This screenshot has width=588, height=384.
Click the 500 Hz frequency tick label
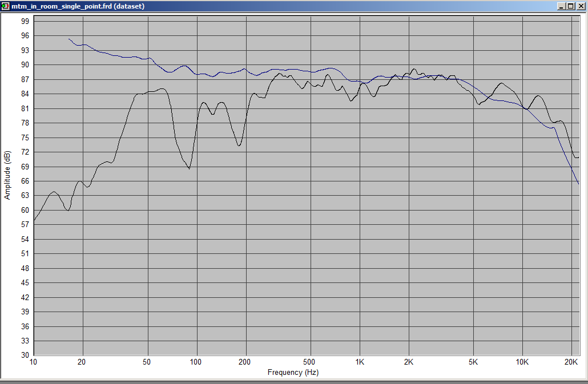[309, 362]
